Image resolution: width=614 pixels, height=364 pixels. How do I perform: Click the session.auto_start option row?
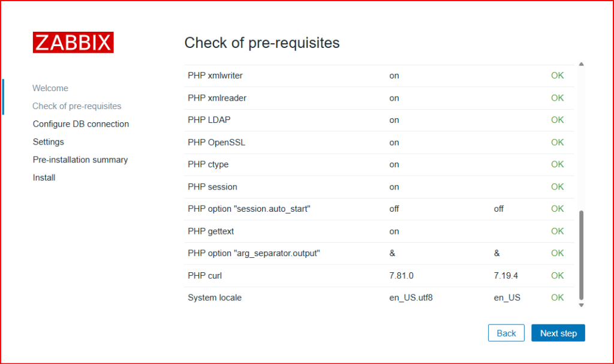379,209
